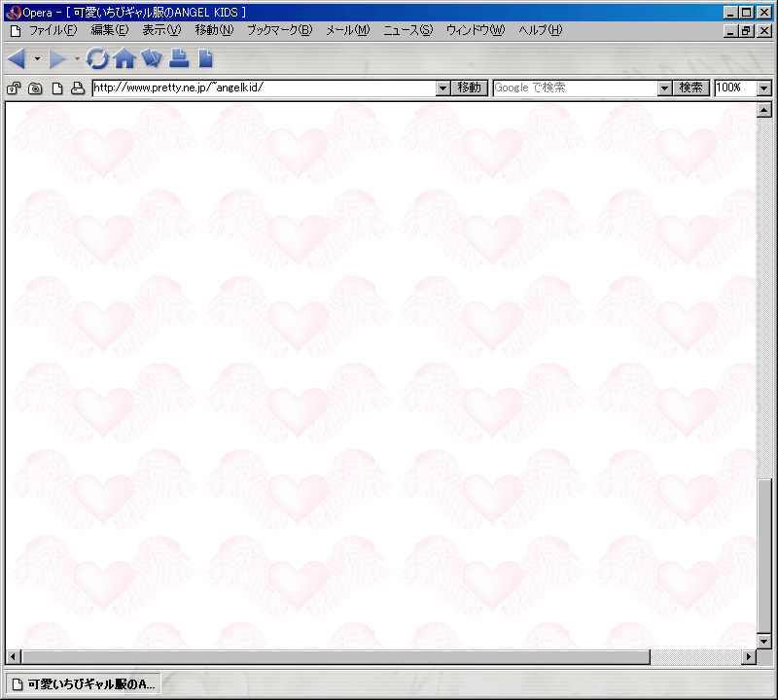Image resolution: width=778 pixels, height=700 pixels.
Task: Expand the search engine dropdown
Action: (665, 88)
